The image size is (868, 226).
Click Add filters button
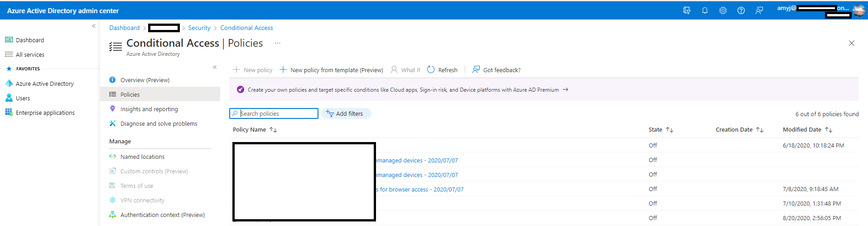click(x=346, y=113)
